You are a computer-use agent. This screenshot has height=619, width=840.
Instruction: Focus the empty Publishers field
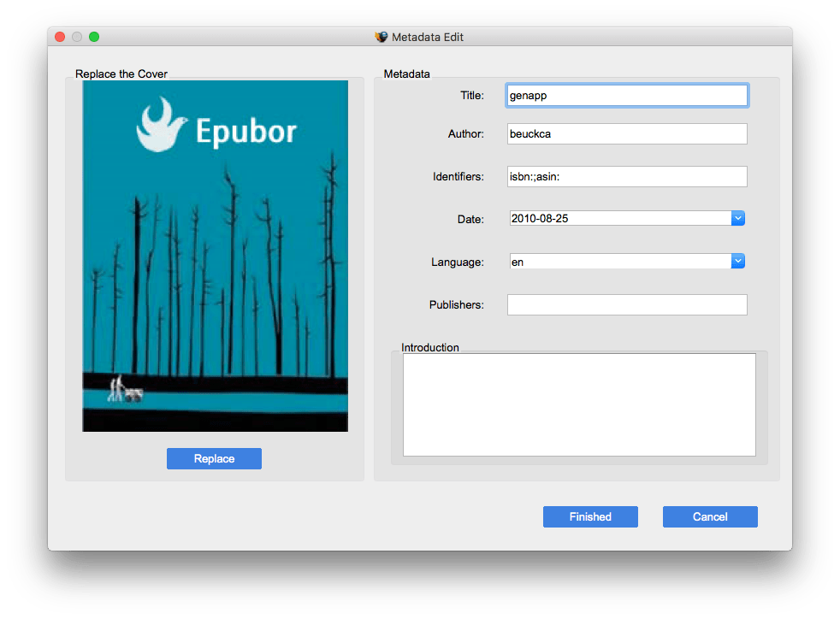tap(627, 304)
